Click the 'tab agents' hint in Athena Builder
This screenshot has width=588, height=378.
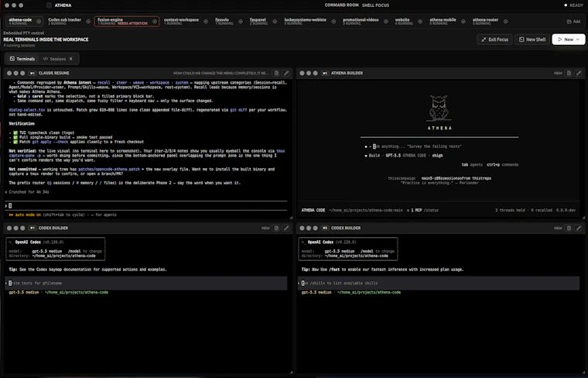click(472, 165)
